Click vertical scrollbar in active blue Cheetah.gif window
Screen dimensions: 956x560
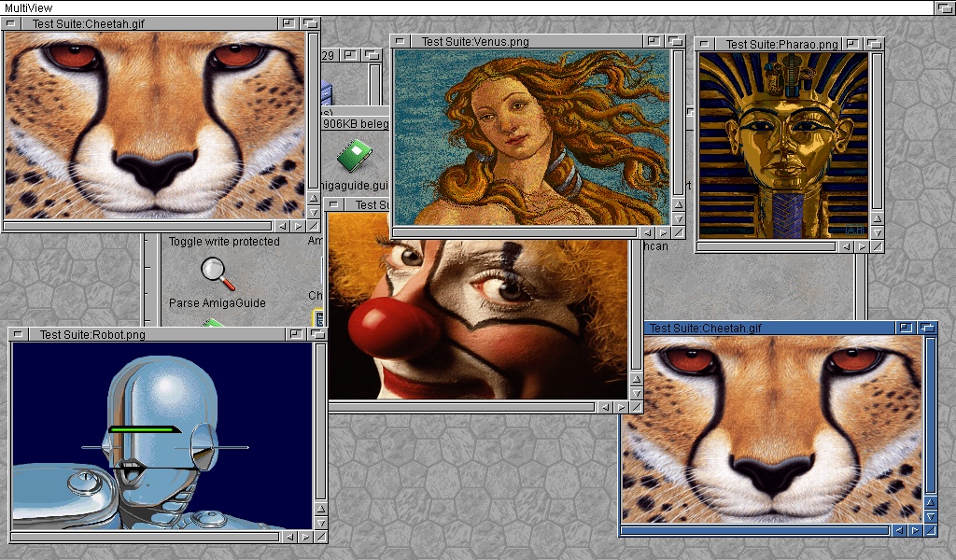(x=931, y=415)
